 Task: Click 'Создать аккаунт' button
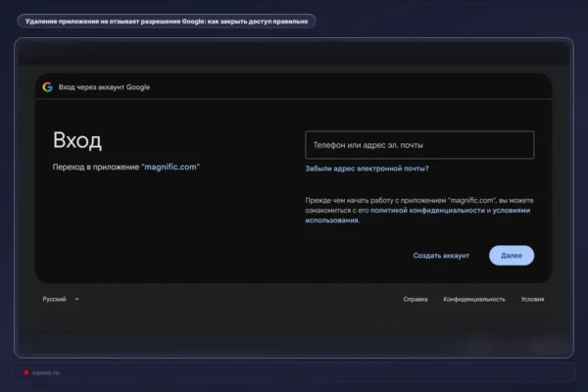[441, 256]
